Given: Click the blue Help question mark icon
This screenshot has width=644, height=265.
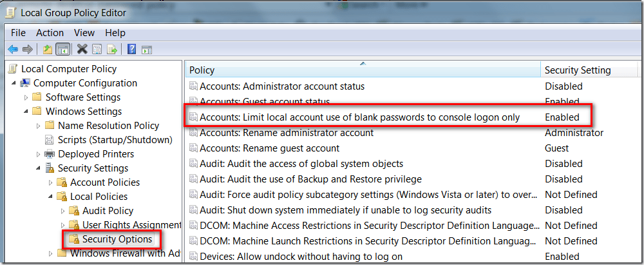Looking at the screenshot, I should coord(131,50).
